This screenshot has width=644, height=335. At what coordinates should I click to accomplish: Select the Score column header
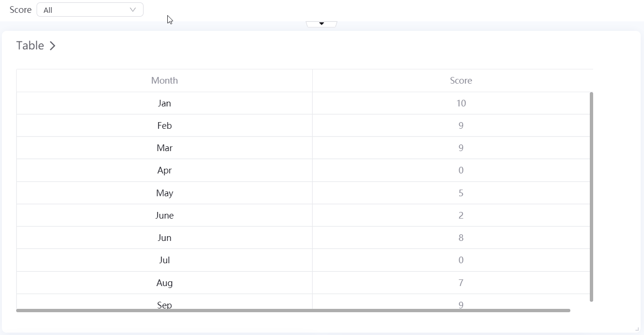click(x=461, y=80)
